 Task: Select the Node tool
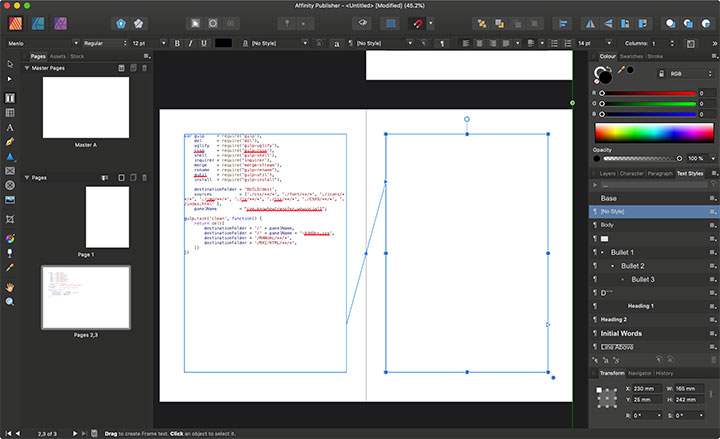click(10, 79)
